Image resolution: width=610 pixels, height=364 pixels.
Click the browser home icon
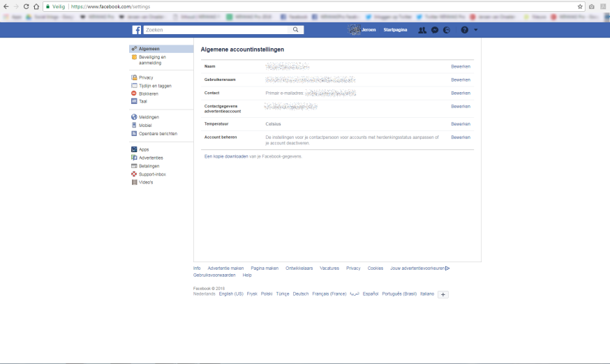coord(36,6)
